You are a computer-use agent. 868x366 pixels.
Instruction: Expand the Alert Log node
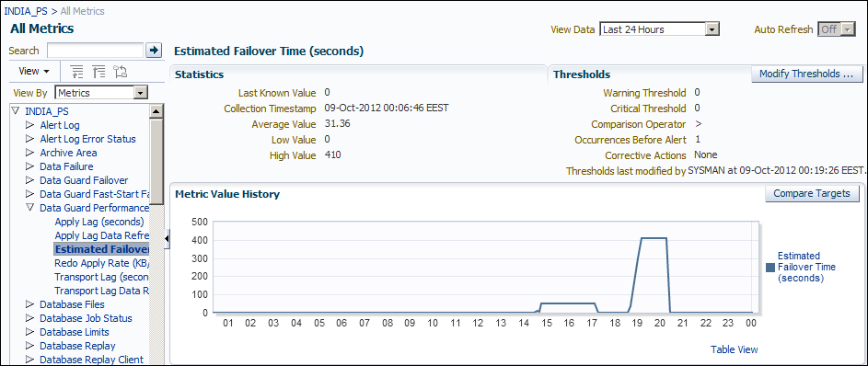29,125
